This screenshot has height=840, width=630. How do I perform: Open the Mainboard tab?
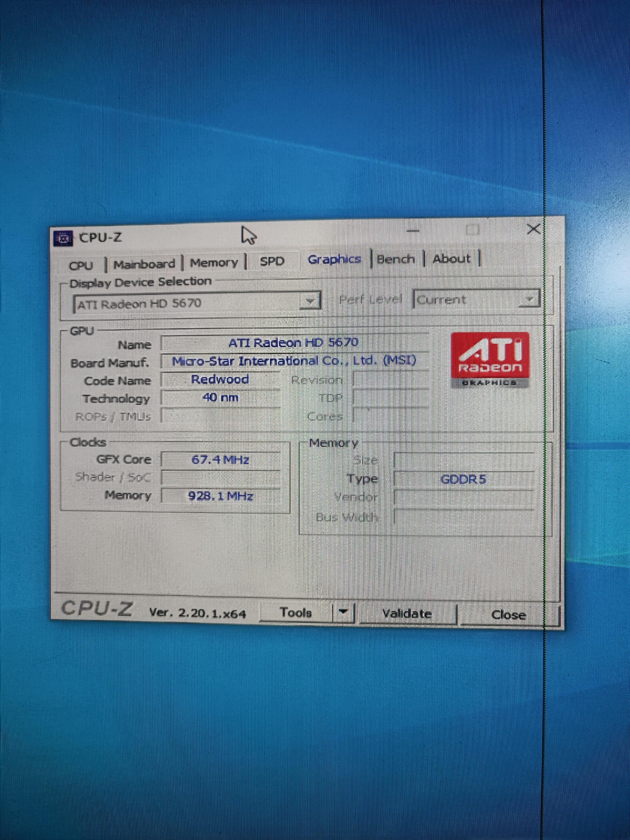(x=144, y=264)
